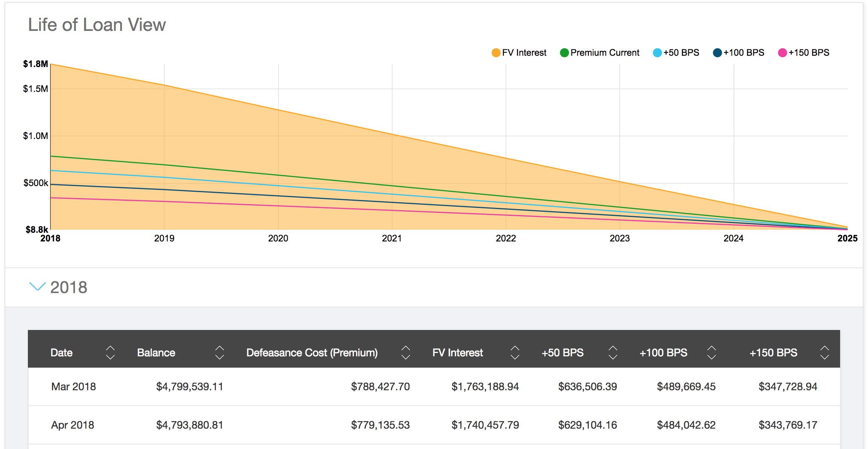The width and height of the screenshot is (868, 449).
Task: Click the 2021 x-axis year label
Action: pyautogui.click(x=392, y=238)
